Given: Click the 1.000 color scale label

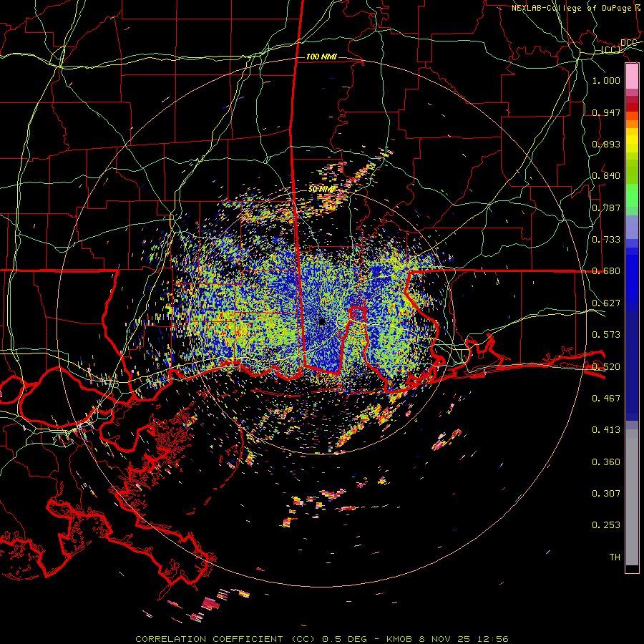Looking at the screenshot, I should [606, 80].
